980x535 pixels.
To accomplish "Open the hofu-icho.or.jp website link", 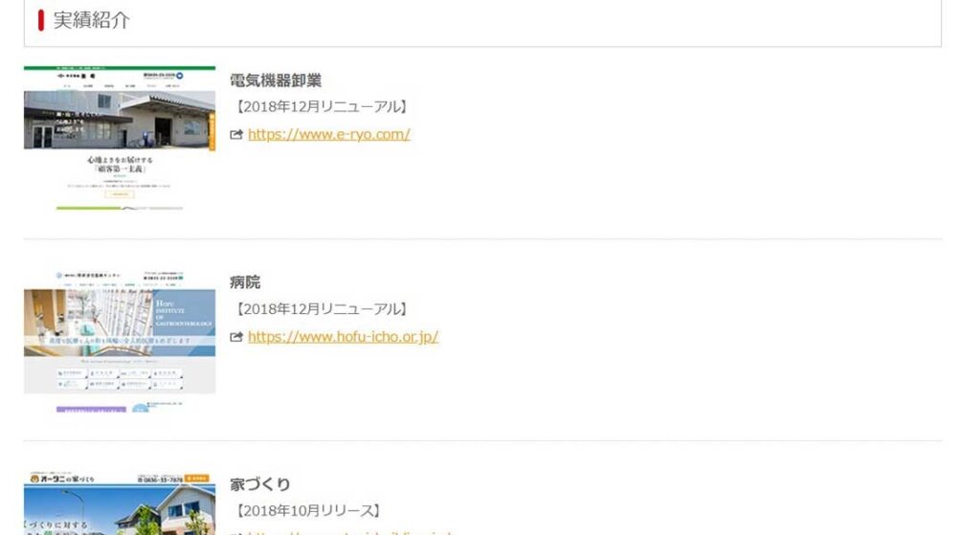I will point(344,337).
